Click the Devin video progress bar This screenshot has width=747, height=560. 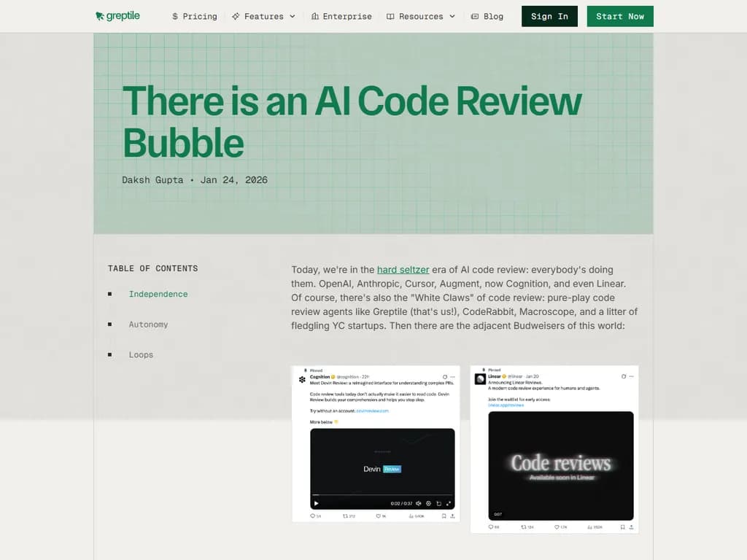[383, 494]
